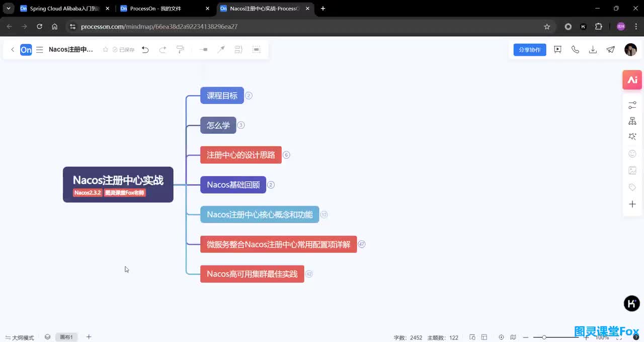Start a voice call
The image size is (644, 342).
coord(575,49)
